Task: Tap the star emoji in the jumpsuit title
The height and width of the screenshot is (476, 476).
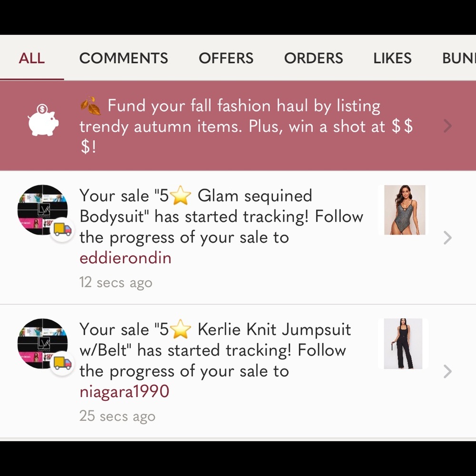Action: pos(181,329)
